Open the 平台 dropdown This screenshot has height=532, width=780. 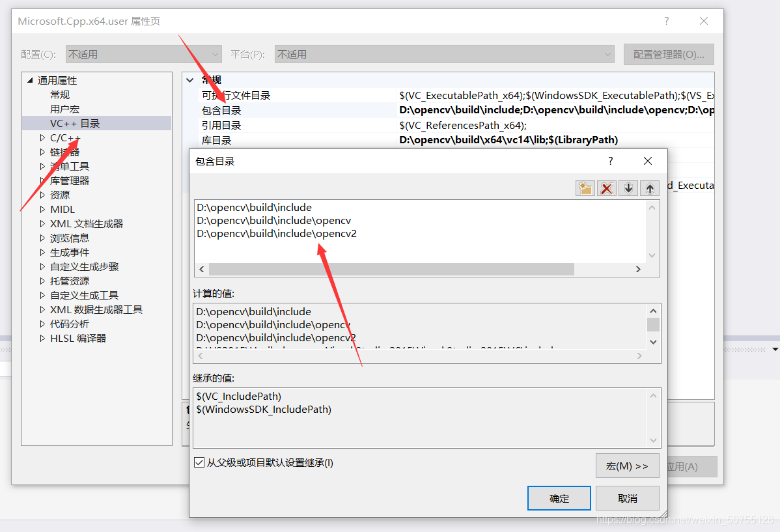click(444, 54)
